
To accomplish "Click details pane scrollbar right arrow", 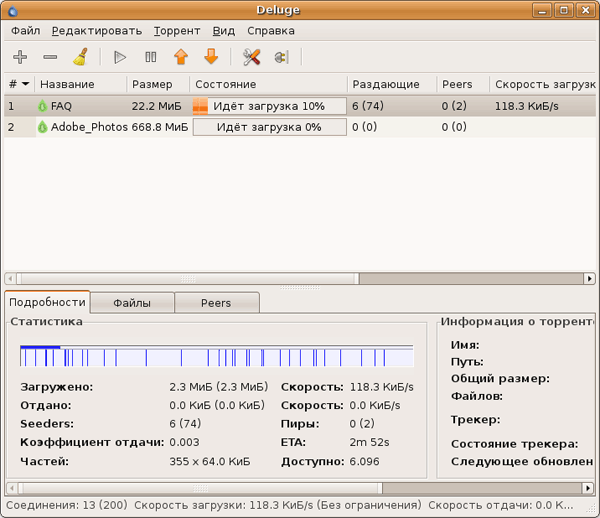I will 588,488.
